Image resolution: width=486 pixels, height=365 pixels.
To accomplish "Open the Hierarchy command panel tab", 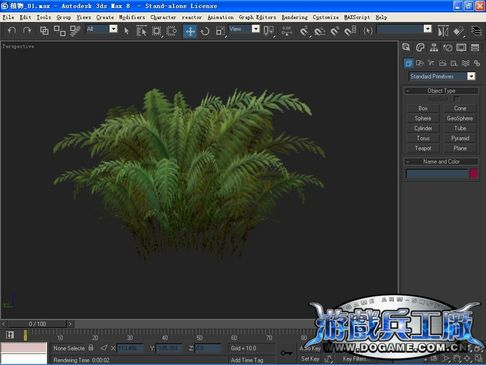I will [x=434, y=47].
